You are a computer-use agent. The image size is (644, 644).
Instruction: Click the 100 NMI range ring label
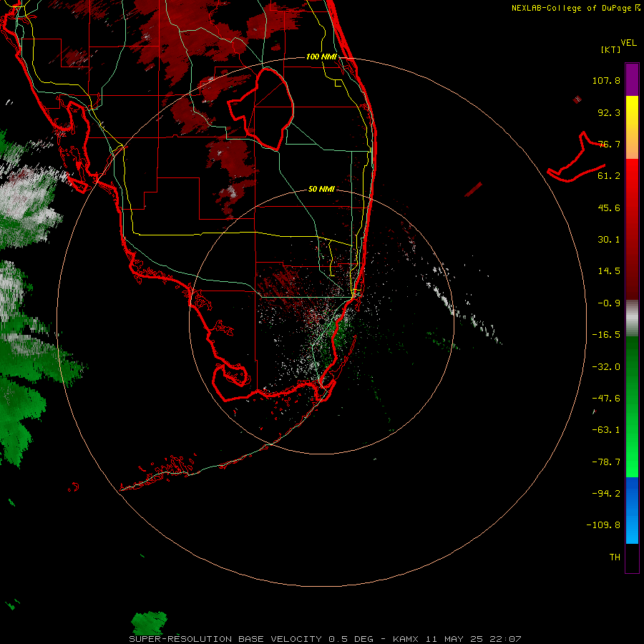(321, 57)
